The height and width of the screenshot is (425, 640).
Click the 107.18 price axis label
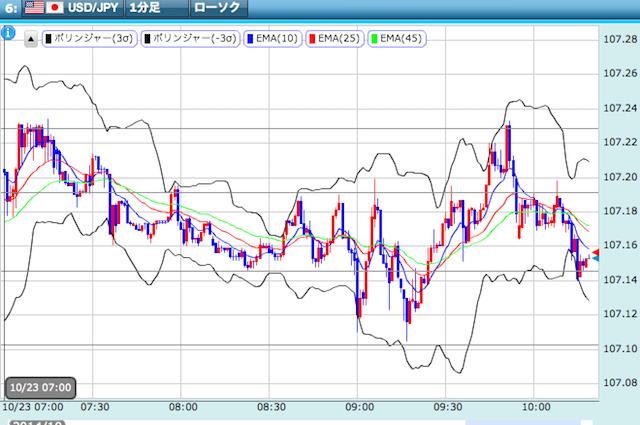pyautogui.click(x=620, y=211)
